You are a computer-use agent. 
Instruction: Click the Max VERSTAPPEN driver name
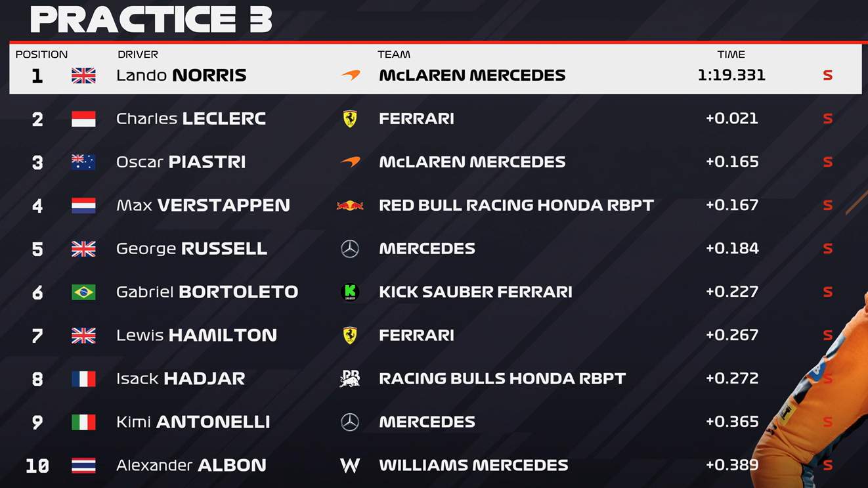click(x=203, y=206)
